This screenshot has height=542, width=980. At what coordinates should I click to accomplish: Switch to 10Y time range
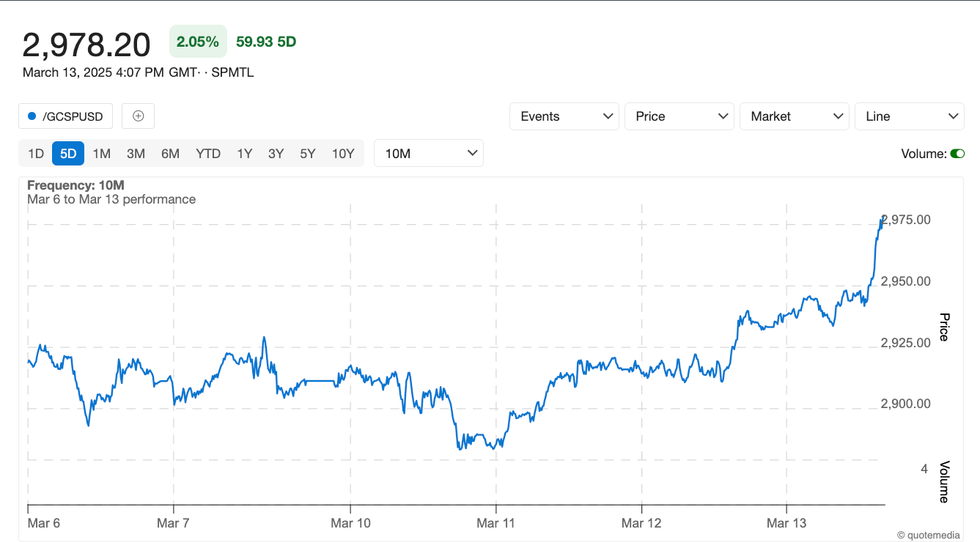[343, 153]
